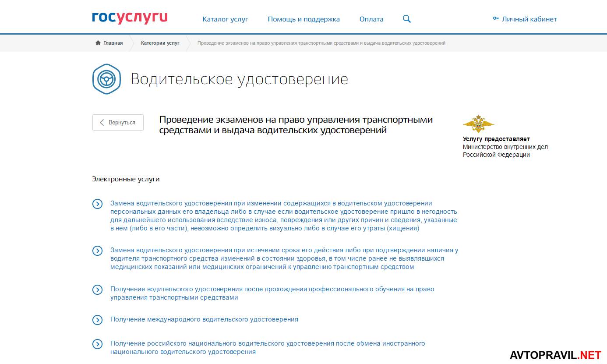Open license replacement due to expiration link

coord(284,258)
